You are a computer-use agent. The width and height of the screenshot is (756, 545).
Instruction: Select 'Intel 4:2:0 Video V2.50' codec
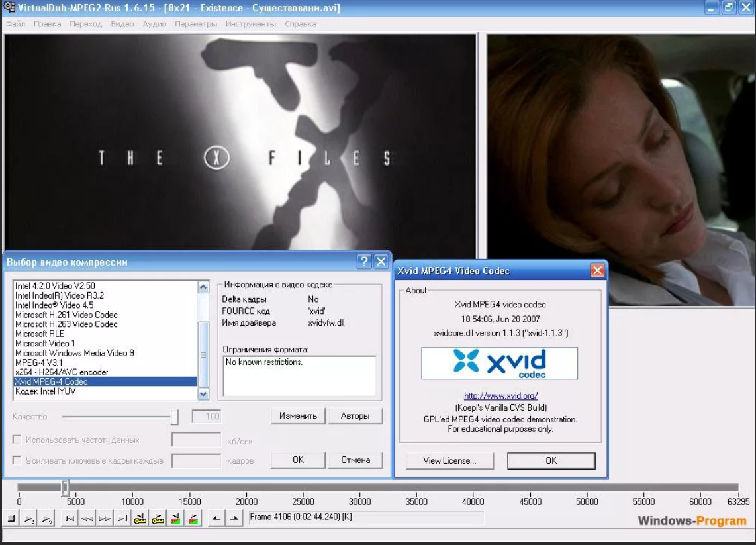(105, 286)
